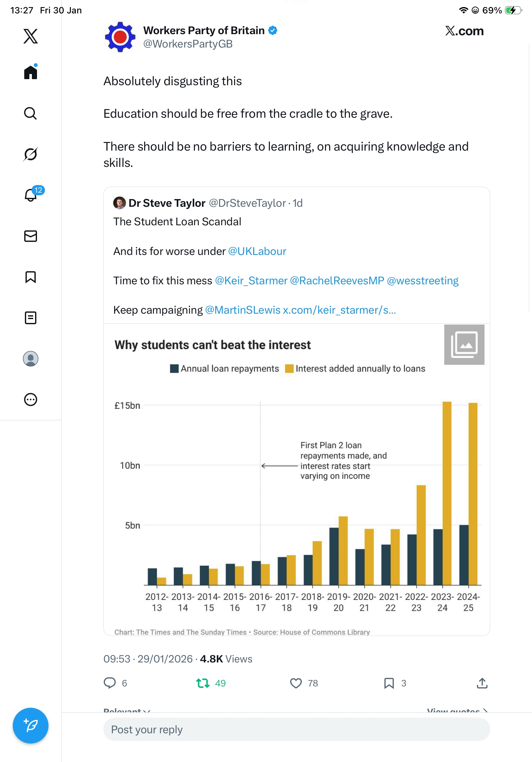Open Grok from the sidebar
Image resolution: width=532 pixels, height=762 pixels.
click(31, 154)
